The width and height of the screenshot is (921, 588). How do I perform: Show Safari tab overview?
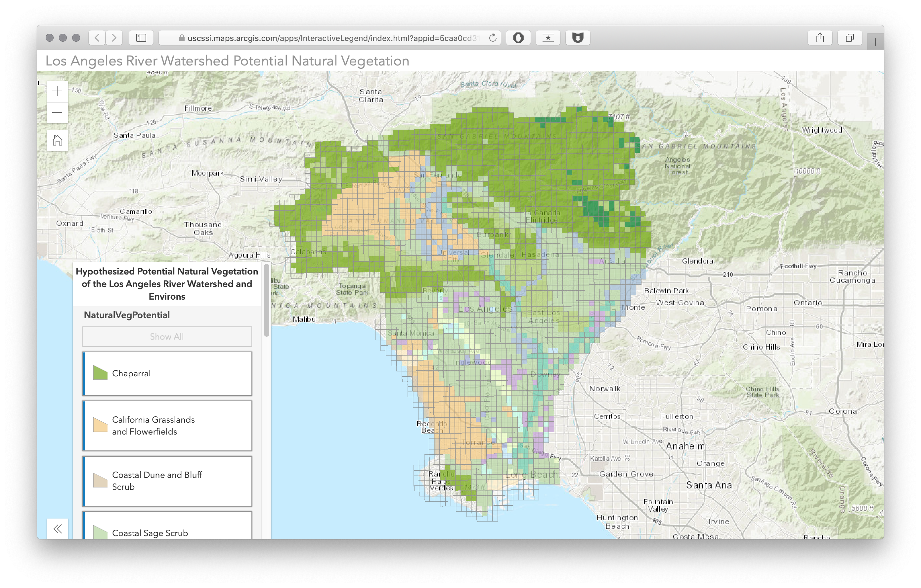(x=850, y=37)
